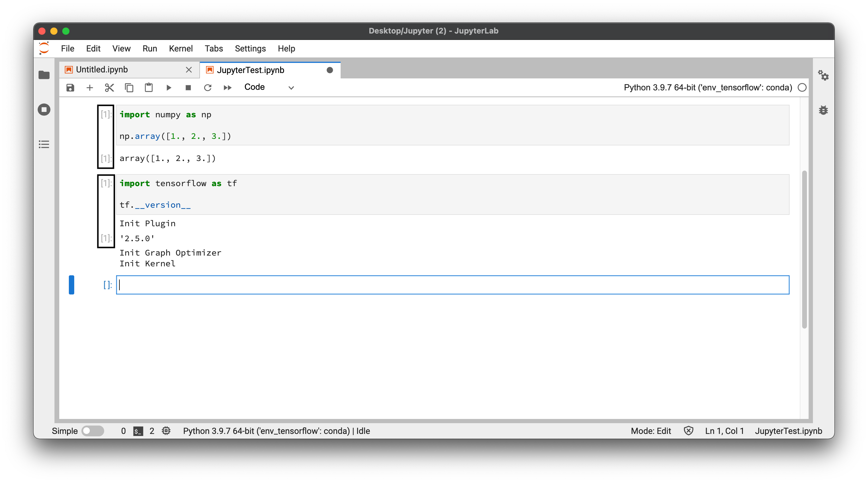Cut the selected cell with the scissors icon

[x=109, y=88]
